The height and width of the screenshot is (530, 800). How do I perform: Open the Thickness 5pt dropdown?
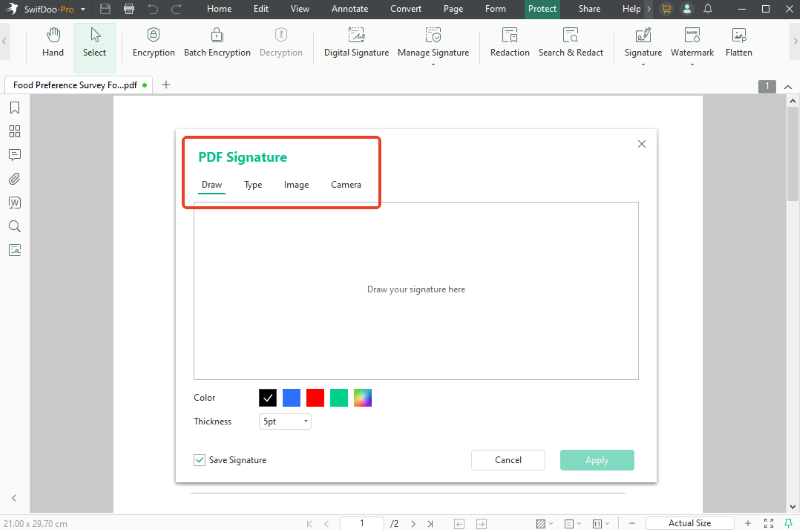click(x=285, y=421)
